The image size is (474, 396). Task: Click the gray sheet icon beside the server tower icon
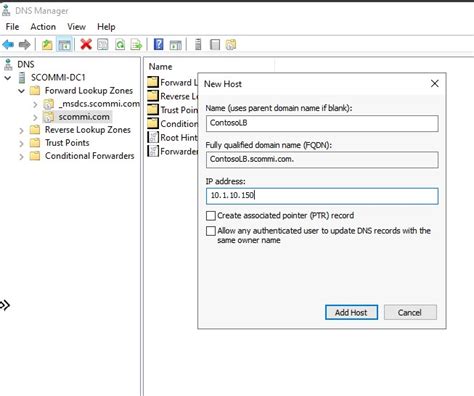[215, 44]
